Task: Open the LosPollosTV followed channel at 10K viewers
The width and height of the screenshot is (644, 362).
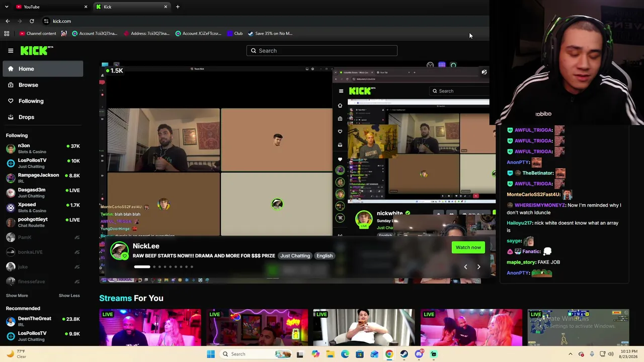Action: tap(43, 163)
